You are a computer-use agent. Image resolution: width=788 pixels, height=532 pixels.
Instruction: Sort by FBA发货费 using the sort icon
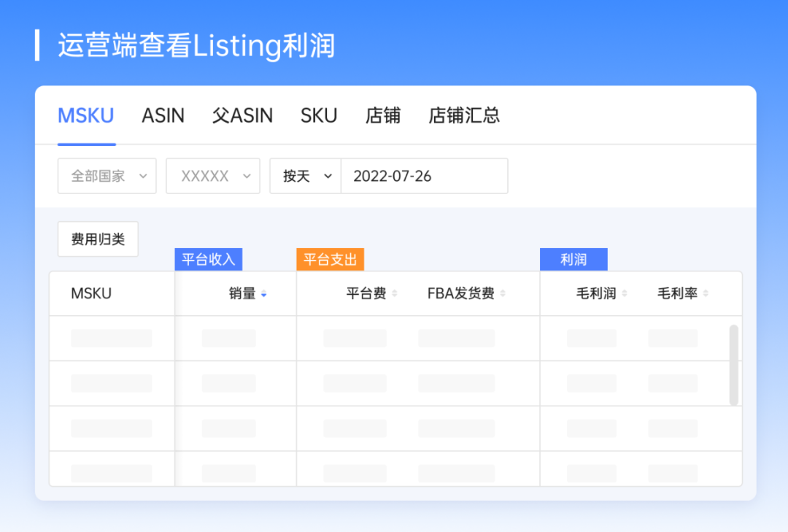click(503, 293)
